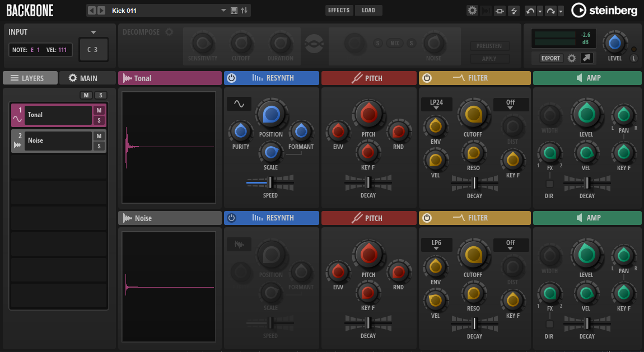The image size is (644, 352).
Task: Click the Steinberg logo
Action: [x=604, y=10]
